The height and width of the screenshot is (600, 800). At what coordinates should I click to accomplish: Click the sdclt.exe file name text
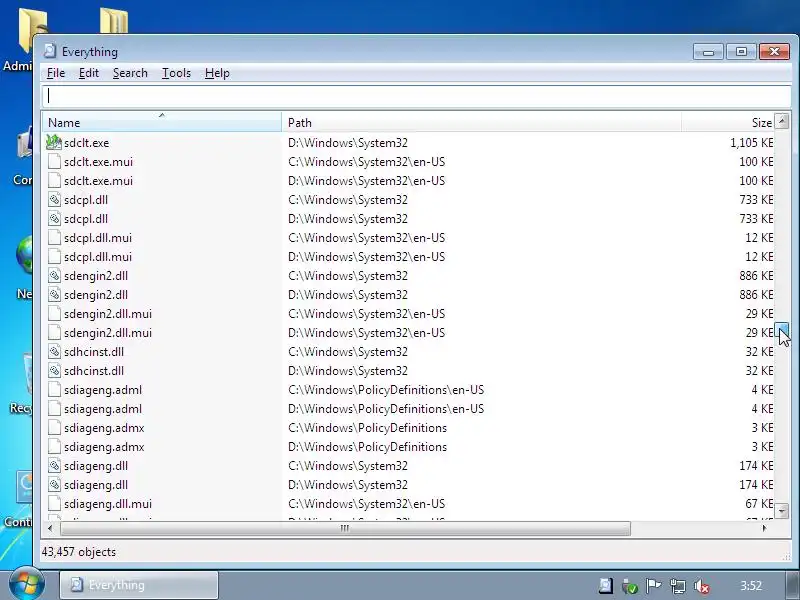pos(87,143)
